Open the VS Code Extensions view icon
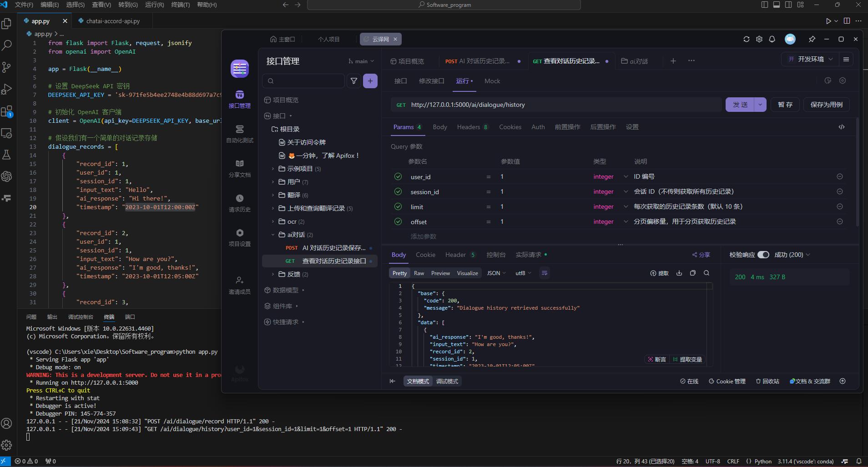Image resolution: width=868 pixels, height=467 pixels. point(7,111)
